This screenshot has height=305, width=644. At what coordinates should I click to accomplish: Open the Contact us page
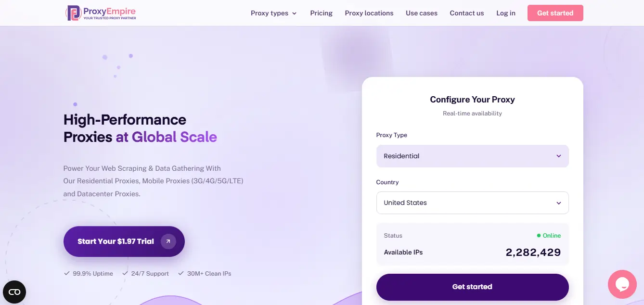(x=466, y=13)
